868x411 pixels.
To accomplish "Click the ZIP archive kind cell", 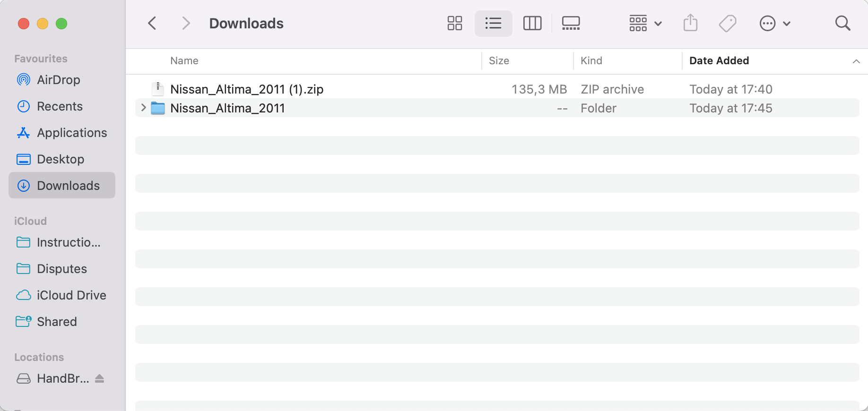I will coord(612,89).
